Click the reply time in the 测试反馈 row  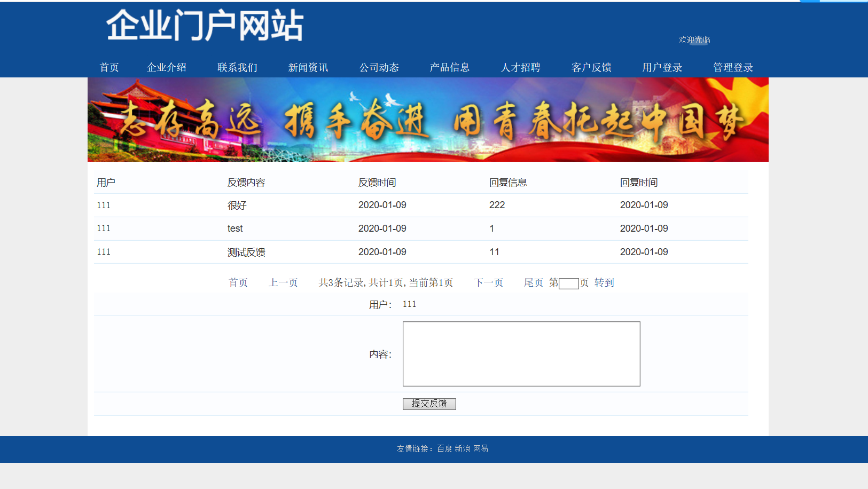(x=644, y=252)
